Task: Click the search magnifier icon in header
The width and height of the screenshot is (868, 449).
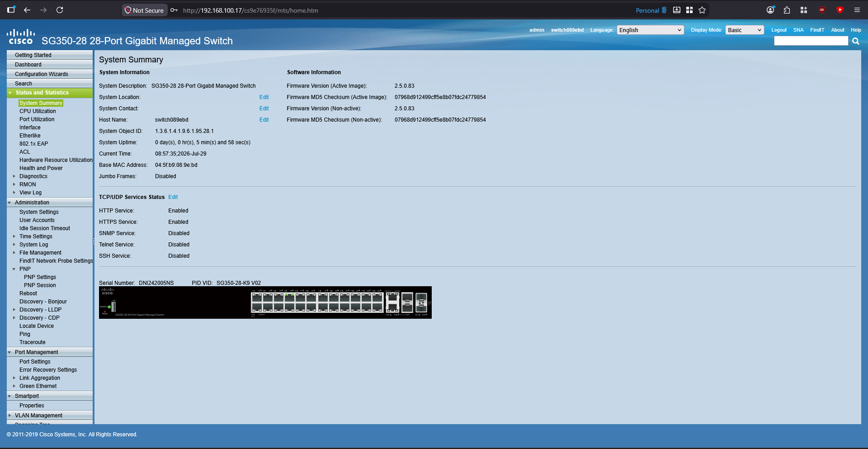Action: pos(855,41)
